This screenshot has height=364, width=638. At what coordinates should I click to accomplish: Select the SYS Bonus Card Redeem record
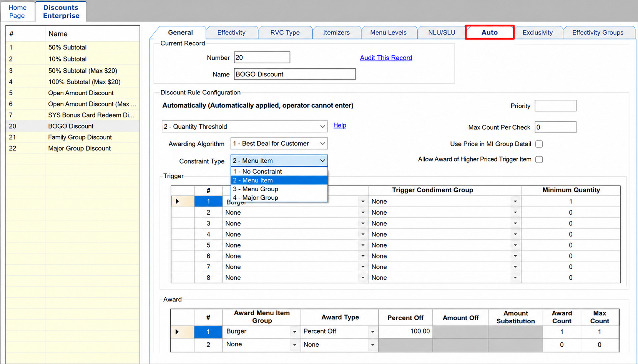(x=73, y=115)
